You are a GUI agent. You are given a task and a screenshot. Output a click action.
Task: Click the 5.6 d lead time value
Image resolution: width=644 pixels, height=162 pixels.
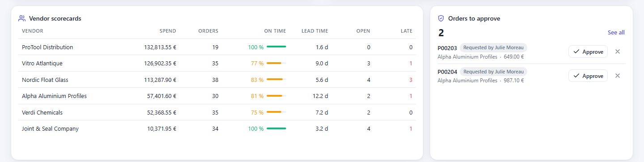point(322,80)
